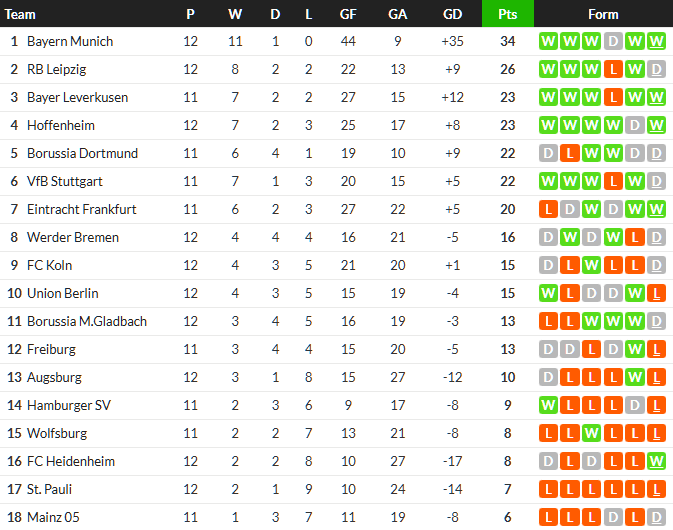Click the win badge in Freiburg's form
673x530 pixels.
[x=635, y=350]
